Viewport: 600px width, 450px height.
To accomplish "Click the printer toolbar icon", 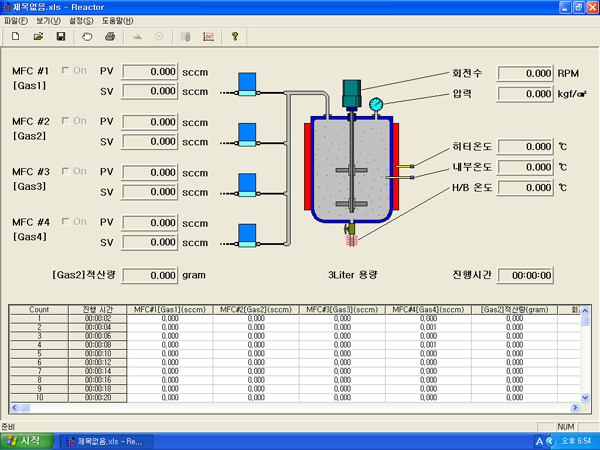I will coord(110,37).
